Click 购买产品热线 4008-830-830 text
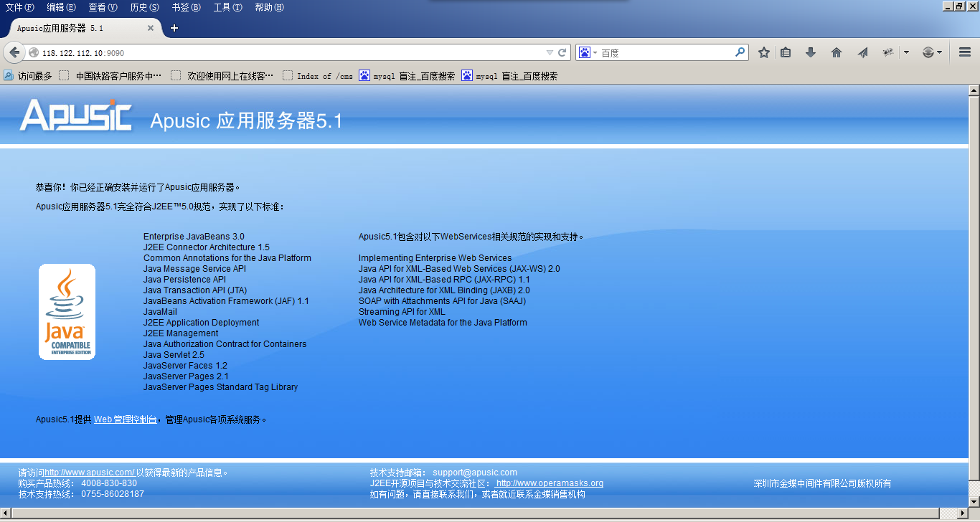980x522 pixels. tap(77, 483)
